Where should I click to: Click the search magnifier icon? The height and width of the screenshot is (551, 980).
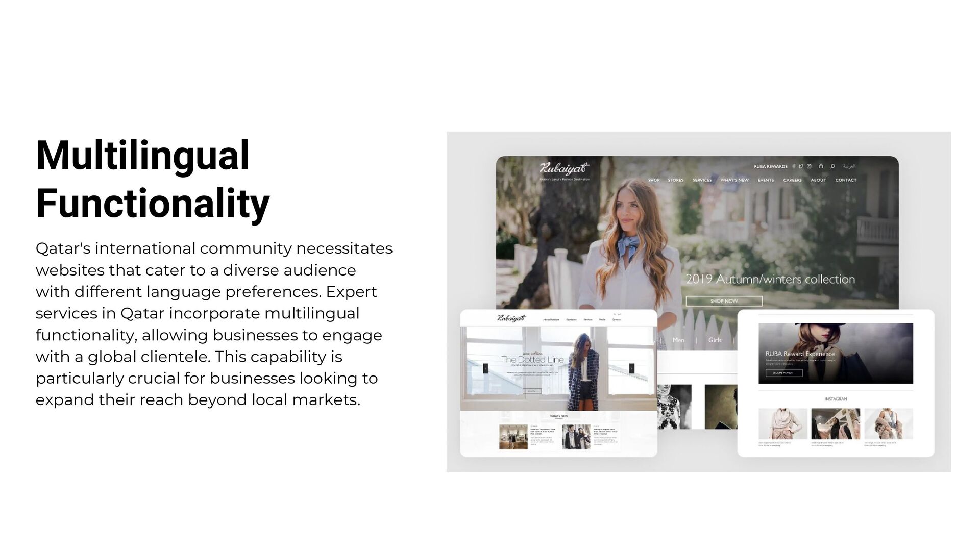click(x=832, y=166)
